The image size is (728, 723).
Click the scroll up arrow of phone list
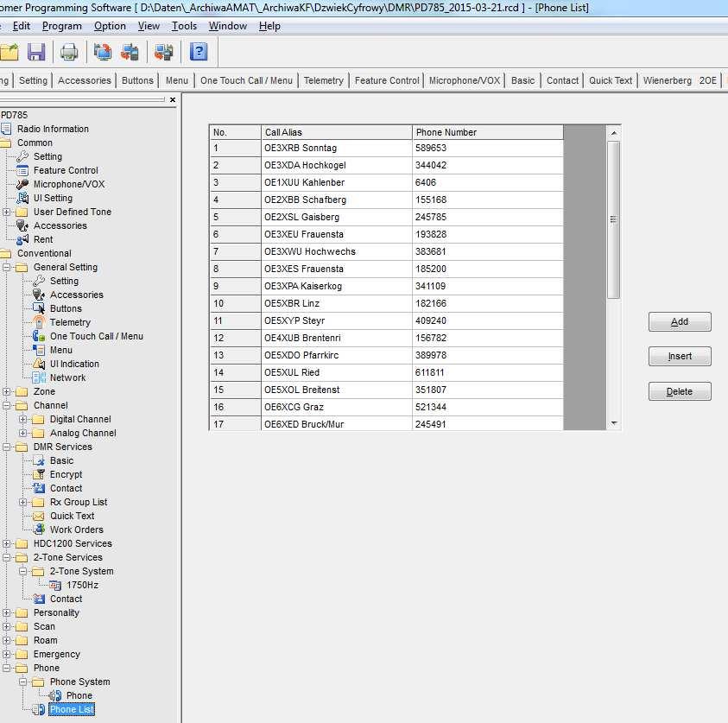pos(614,133)
